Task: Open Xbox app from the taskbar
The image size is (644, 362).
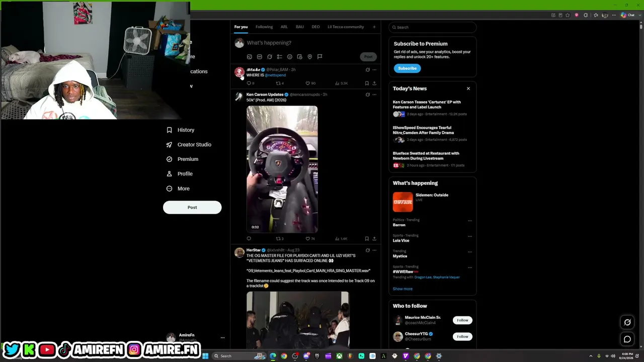Action: [339, 356]
